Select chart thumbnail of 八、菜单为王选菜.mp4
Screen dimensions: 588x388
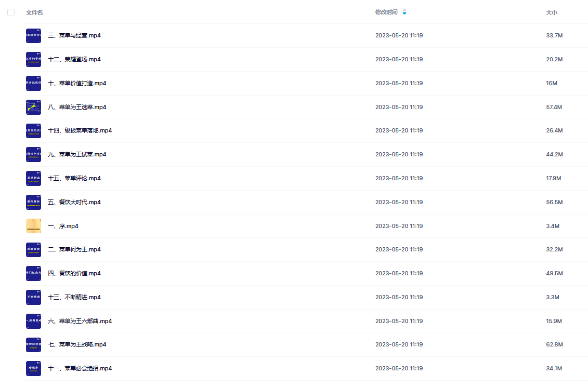coord(33,107)
